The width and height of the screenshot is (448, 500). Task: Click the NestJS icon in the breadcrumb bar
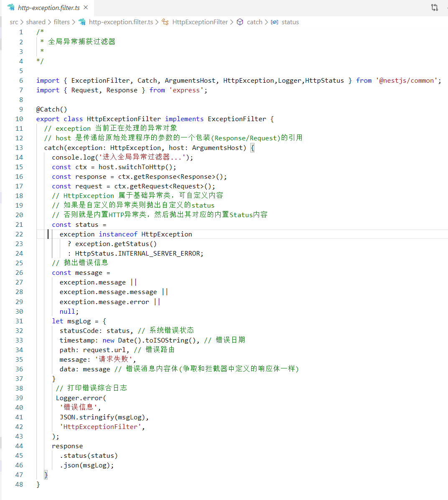click(x=82, y=22)
